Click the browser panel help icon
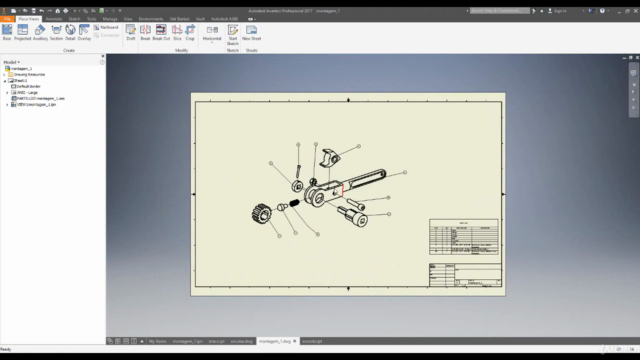This screenshot has width=640, height=360. [x=102, y=62]
